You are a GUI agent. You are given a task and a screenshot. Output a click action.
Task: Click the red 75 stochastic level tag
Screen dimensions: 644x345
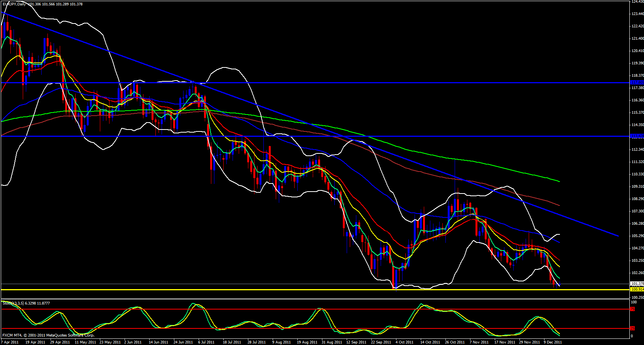point(632,309)
